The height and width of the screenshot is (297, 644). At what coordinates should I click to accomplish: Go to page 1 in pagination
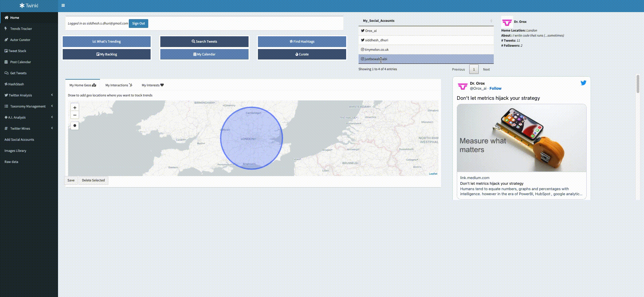474,69
